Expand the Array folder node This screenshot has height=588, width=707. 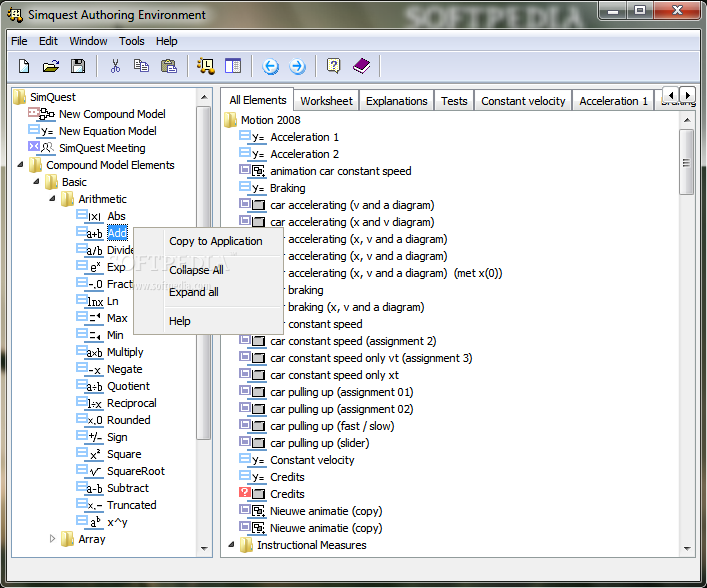(x=52, y=538)
